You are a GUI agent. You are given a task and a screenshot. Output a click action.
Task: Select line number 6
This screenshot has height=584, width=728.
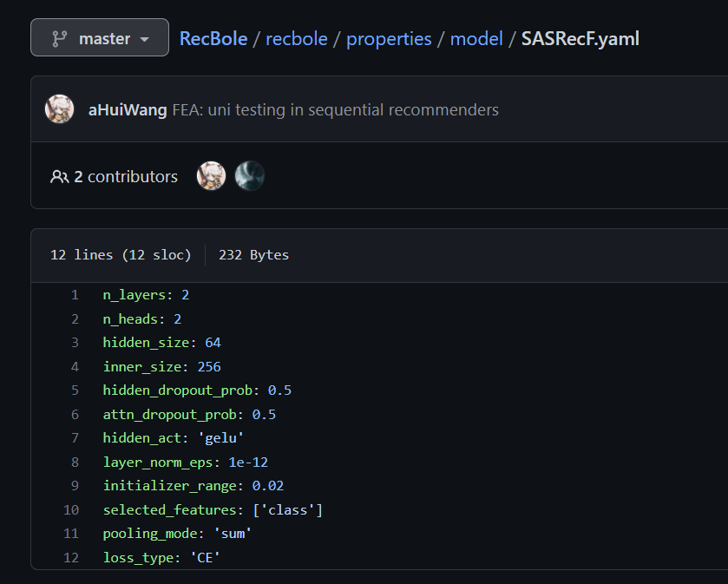(x=75, y=415)
